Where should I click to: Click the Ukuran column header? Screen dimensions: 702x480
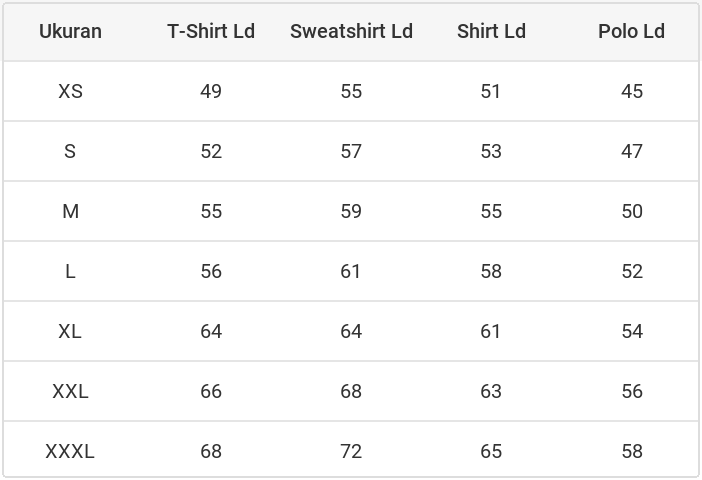click(x=70, y=31)
